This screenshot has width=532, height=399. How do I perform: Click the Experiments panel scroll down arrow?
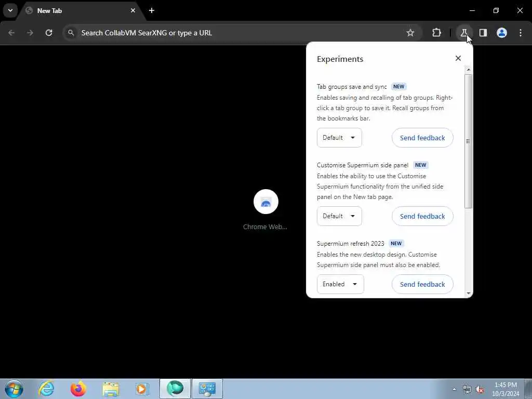click(x=469, y=293)
